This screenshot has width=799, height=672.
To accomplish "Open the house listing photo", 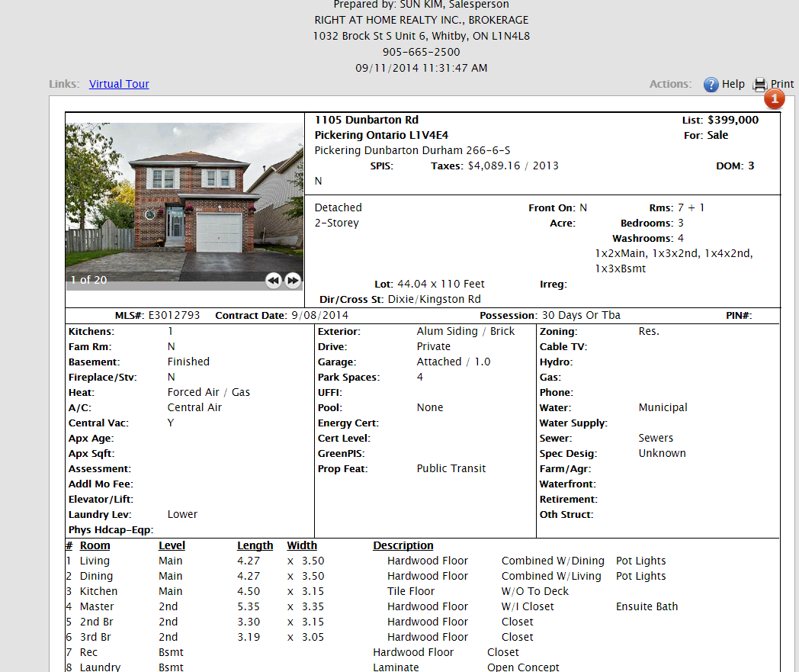I will click(184, 198).
